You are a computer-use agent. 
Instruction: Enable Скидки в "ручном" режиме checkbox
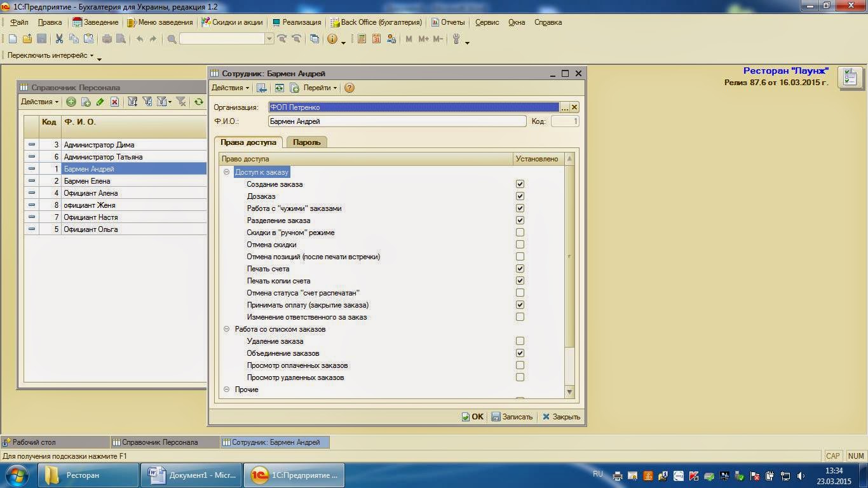pos(520,233)
